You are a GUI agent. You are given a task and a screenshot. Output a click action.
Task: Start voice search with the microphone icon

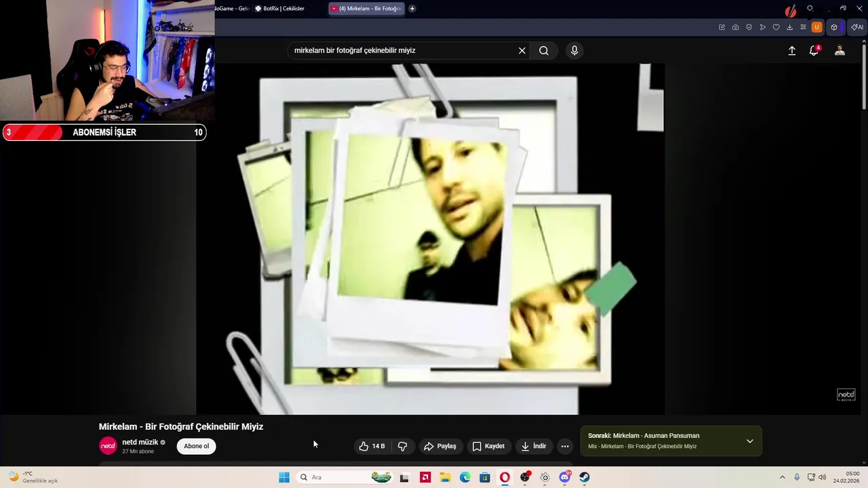(574, 50)
